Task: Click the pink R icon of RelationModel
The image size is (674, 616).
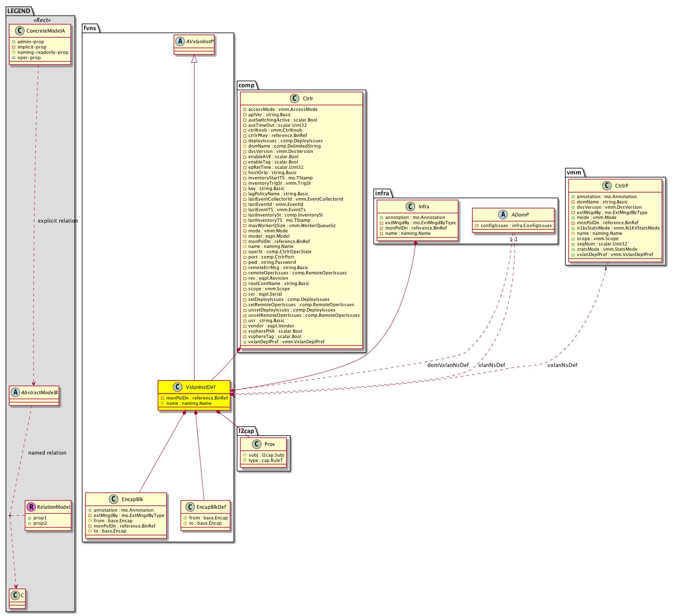Action: [x=31, y=507]
